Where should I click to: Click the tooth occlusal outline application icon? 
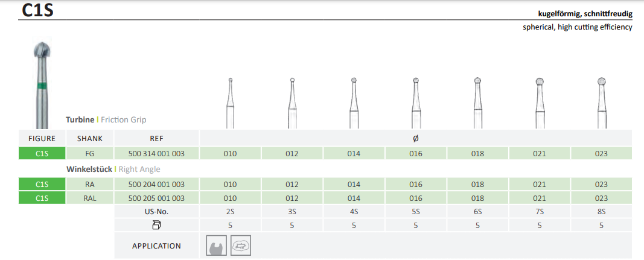(x=240, y=245)
